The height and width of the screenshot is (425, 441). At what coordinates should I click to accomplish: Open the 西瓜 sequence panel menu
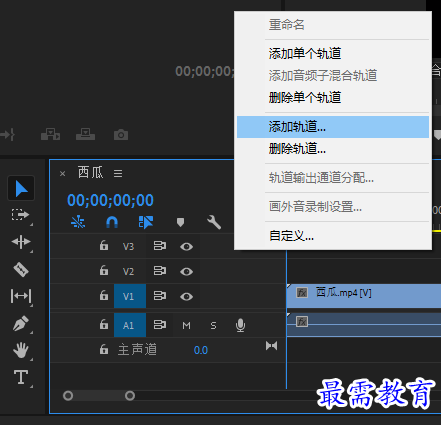118,173
